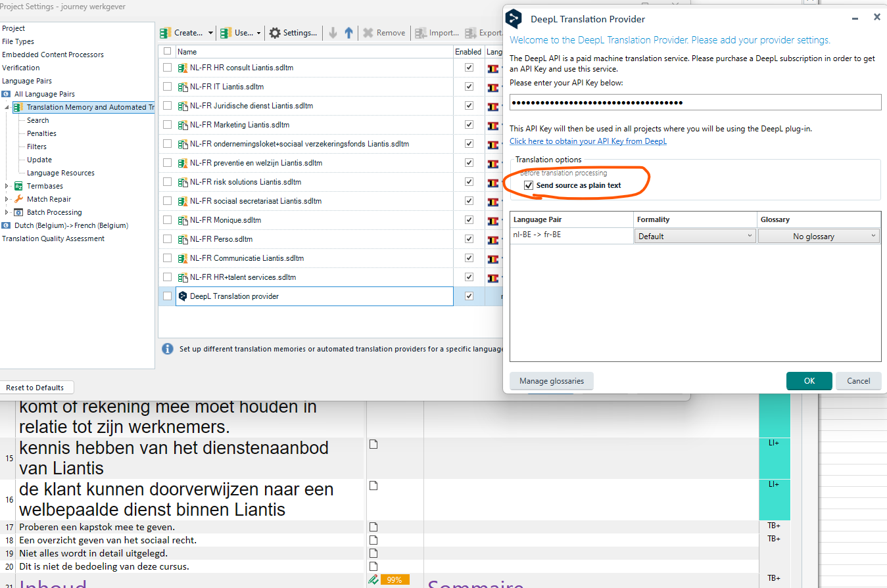Image resolution: width=887 pixels, height=588 pixels.
Task: Click the Manage glossaries button
Action: click(x=552, y=381)
